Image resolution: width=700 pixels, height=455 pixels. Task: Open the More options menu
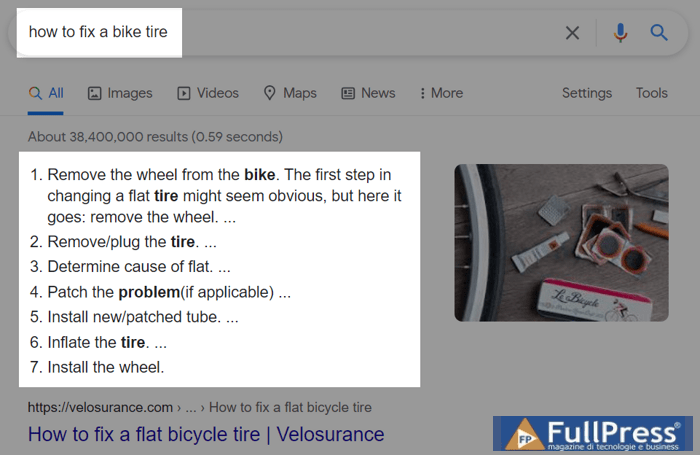click(x=441, y=93)
